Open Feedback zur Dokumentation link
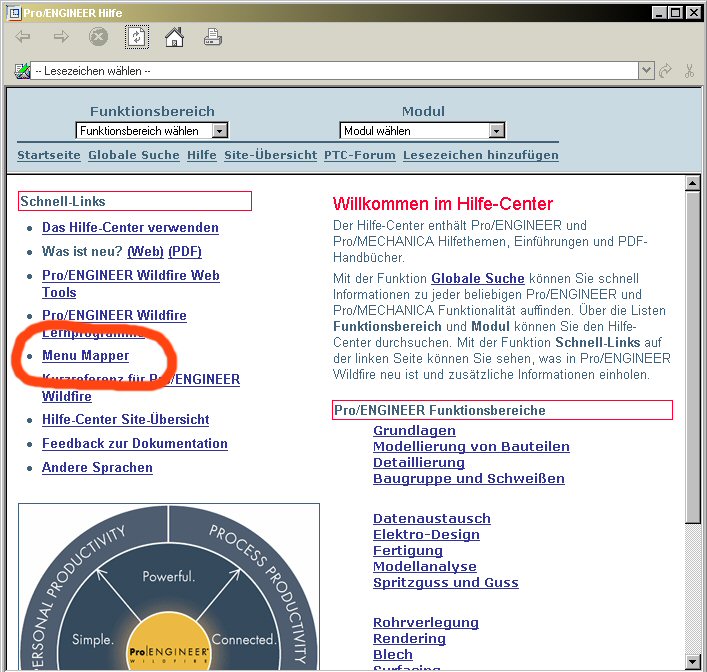 click(x=135, y=443)
